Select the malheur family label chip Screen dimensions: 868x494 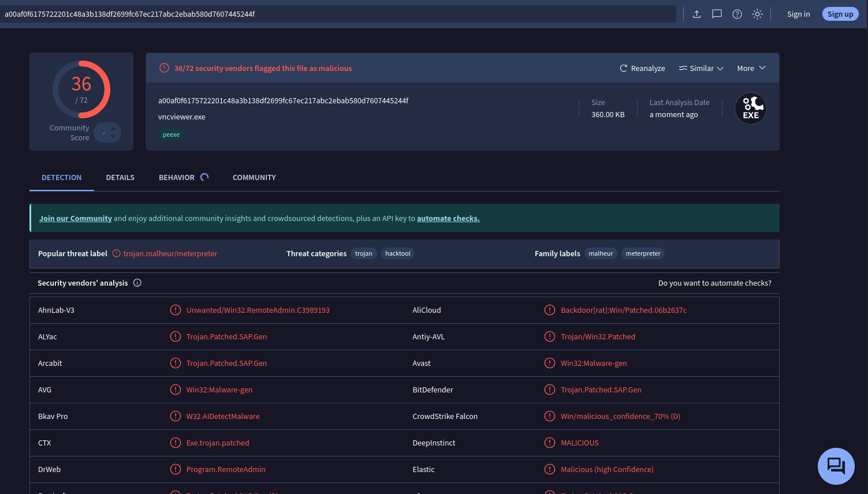click(x=601, y=253)
